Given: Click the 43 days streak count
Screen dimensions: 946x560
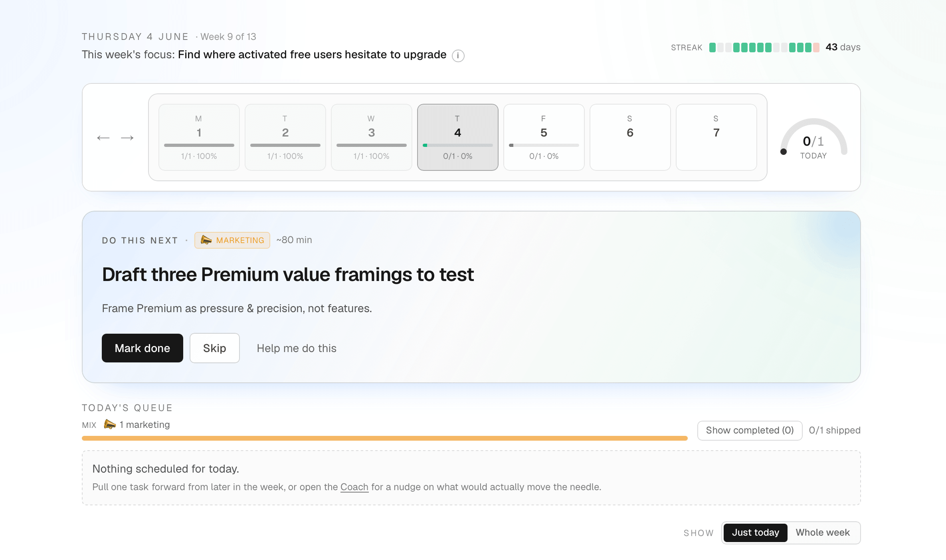Looking at the screenshot, I should pos(843,47).
